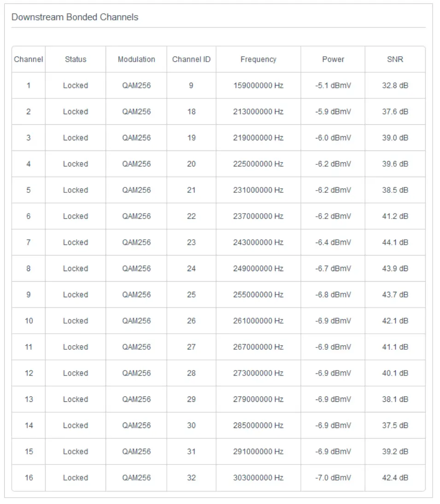
Task: Select the 159000000 Hz frequency cell
Action: pos(258,86)
